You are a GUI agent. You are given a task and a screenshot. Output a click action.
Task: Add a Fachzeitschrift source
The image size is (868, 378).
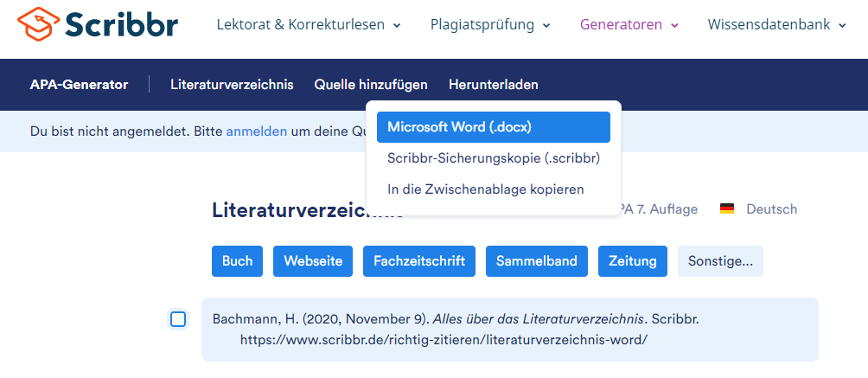(419, 261)
